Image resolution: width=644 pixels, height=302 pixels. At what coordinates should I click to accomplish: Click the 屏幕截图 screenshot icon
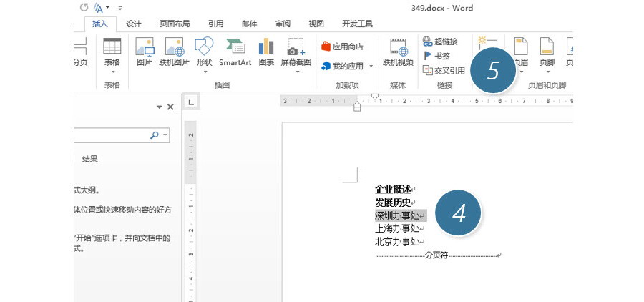click(x=296, y=47)
